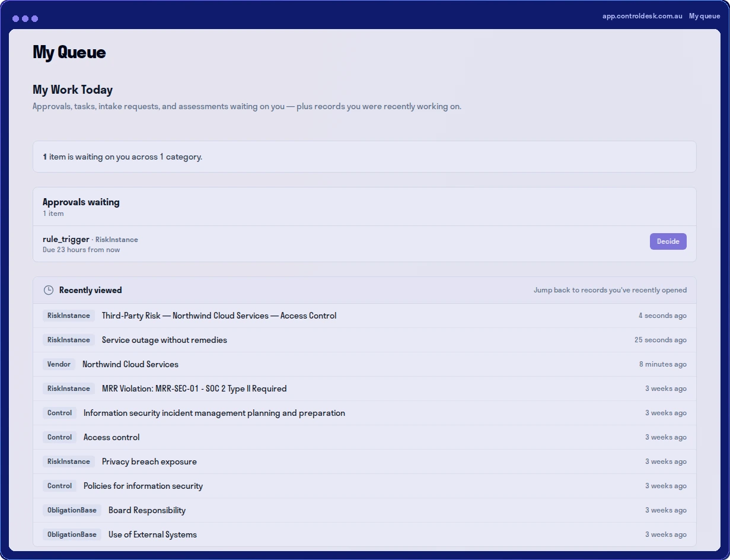Click 'Due 23 hours from now' text
The height and width of the screenshot is (560, 730).
tap(81, 250)
